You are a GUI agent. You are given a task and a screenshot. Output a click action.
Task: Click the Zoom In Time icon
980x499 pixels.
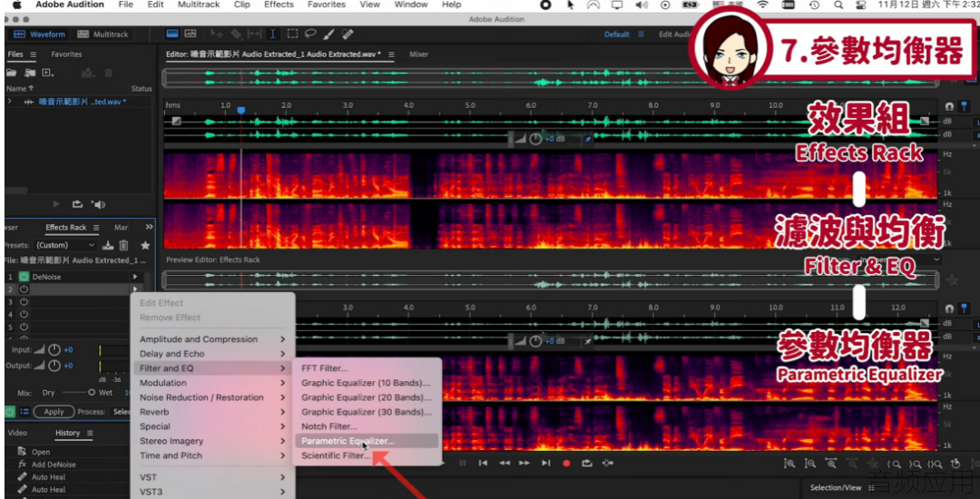tap(830, 464)
